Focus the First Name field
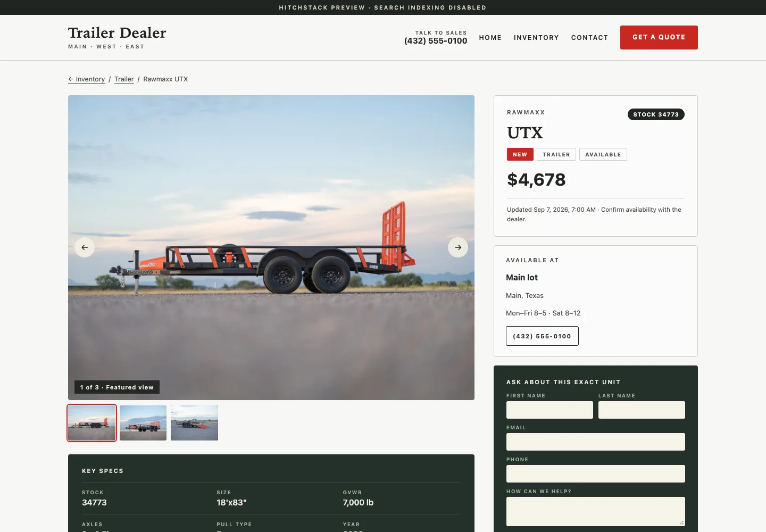The image size is (766, 532). click(549, 410)
